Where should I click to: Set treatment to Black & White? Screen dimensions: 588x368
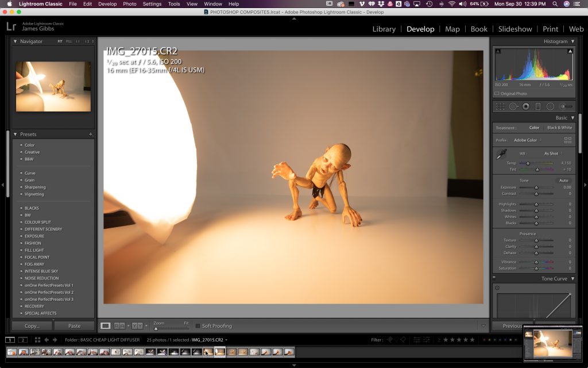tap(559, 128)
